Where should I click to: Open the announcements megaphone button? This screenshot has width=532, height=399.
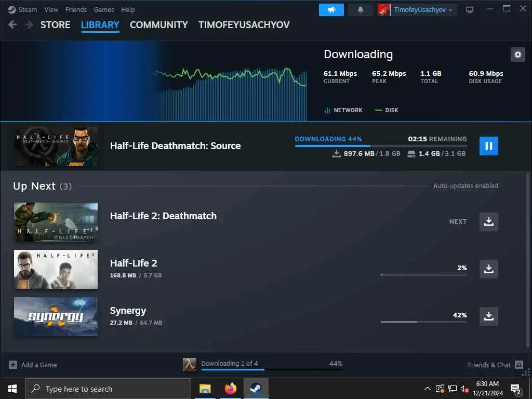pyautogui.click(x=331, y=10)
